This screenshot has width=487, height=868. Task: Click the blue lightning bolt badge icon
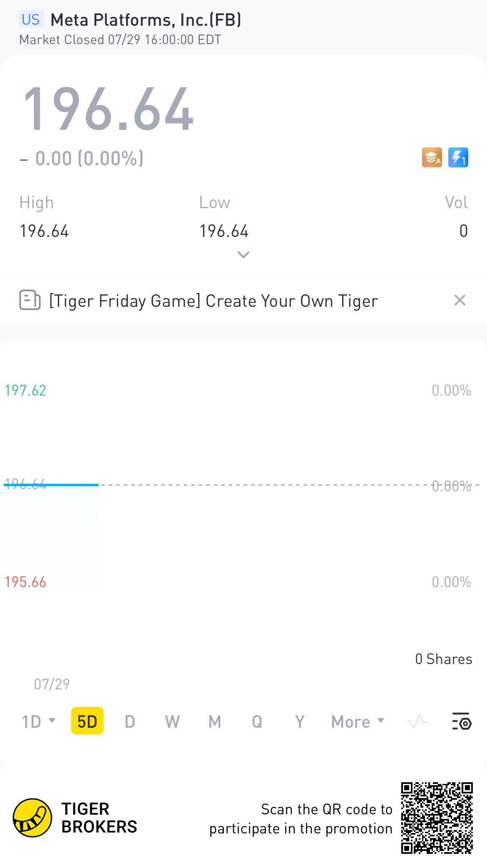[x=458, y=157]
